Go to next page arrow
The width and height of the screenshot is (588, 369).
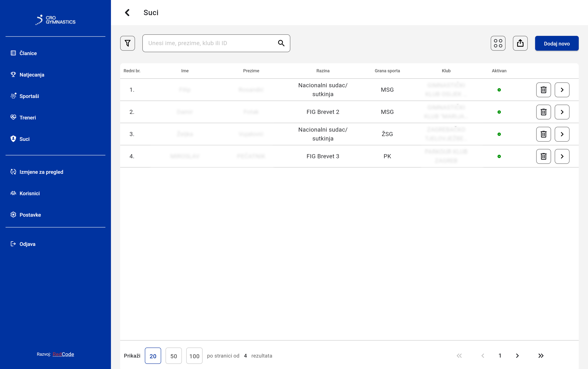point(517,356)
